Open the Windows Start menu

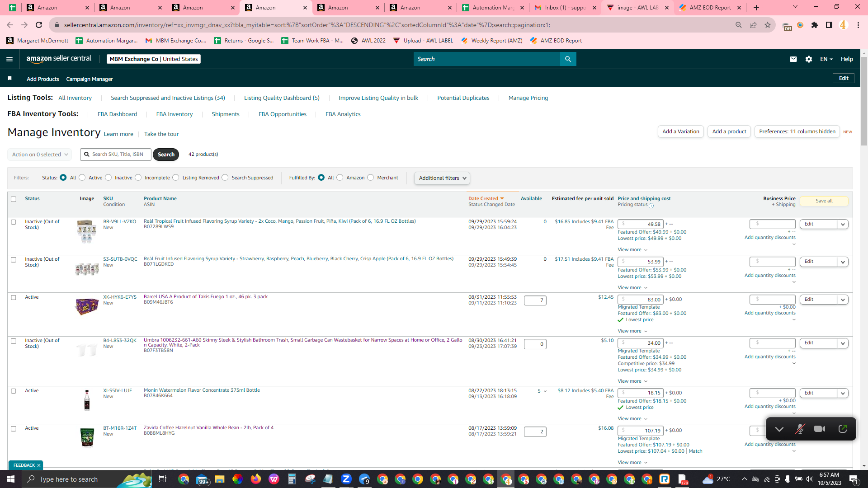click(11, 479)
